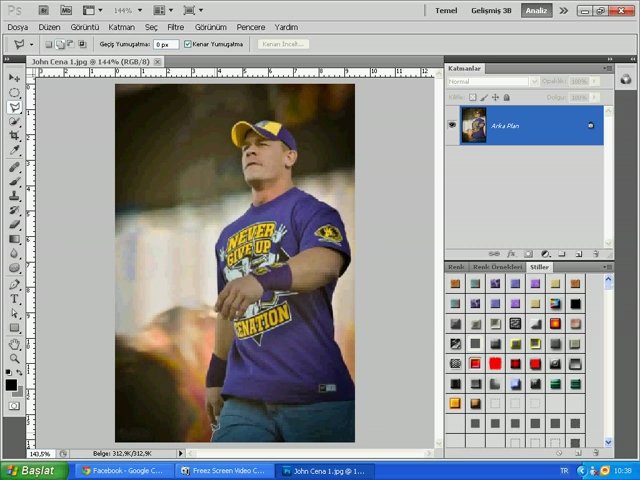Swap foreground and background colors

click(19, 372)
